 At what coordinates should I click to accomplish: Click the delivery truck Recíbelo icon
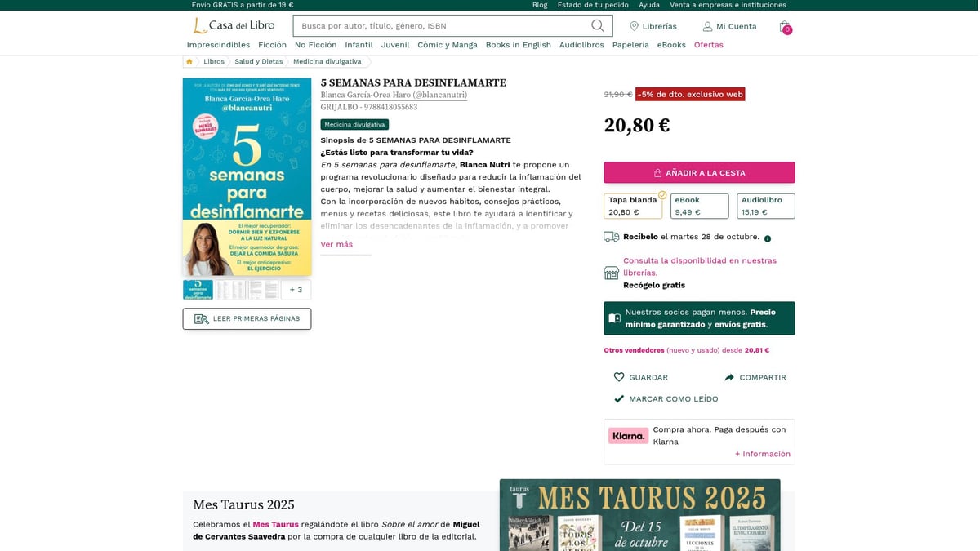point(611,236)
